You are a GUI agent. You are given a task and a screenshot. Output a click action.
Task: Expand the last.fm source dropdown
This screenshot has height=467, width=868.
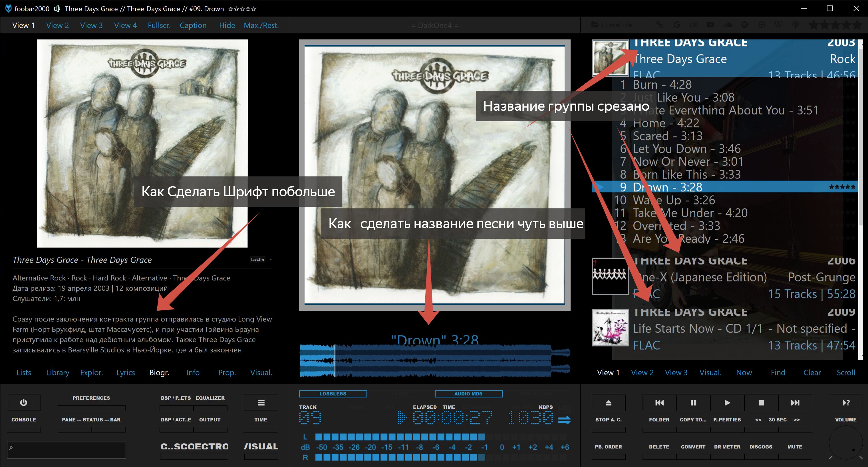pyautogui.click(x=271, y=259)
